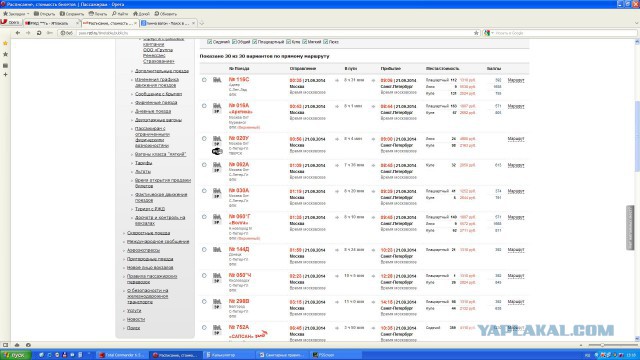Switch to the Точка вагон tab

click(x=168, y=23)
